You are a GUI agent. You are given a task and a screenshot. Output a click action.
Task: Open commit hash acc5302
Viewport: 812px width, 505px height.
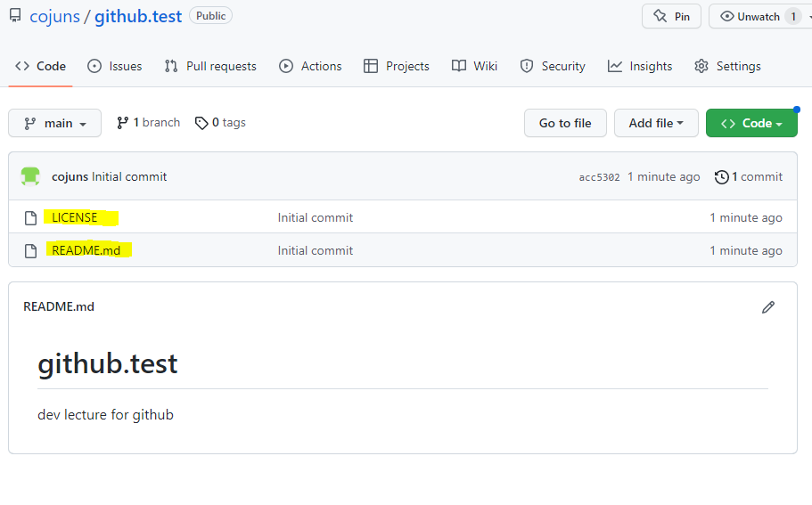(599, 177)
